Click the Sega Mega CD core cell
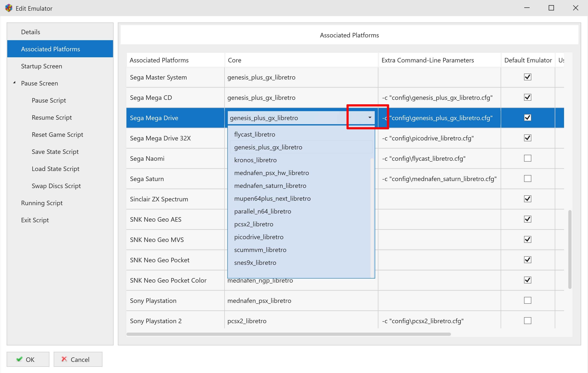The height and width of the screenshot is (373, 588). coord(301,98)
